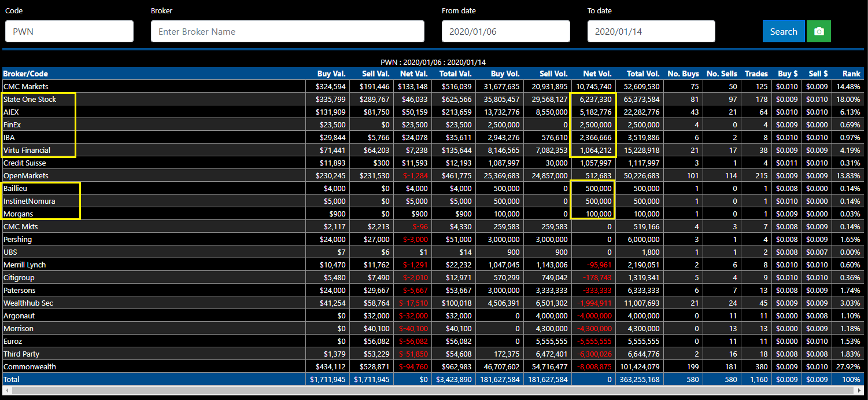Click the green camera screenshot icon
The height and width of the screenshot is (400, 868).
(818, 31)
